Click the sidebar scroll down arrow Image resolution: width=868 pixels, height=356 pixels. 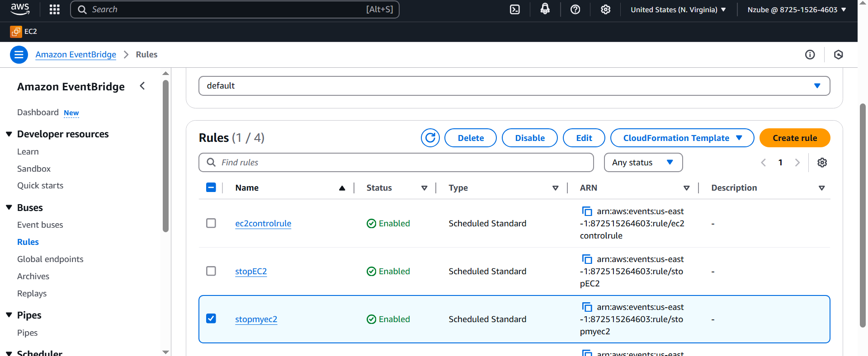(165, 352)
